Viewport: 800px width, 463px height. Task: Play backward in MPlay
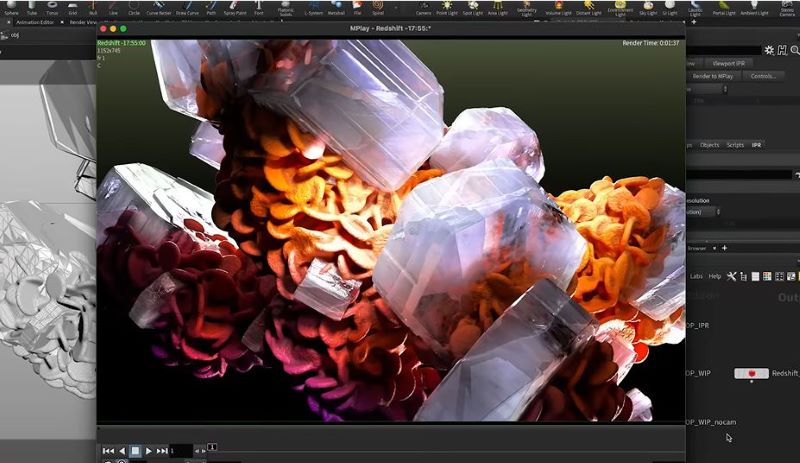(122, 451)
